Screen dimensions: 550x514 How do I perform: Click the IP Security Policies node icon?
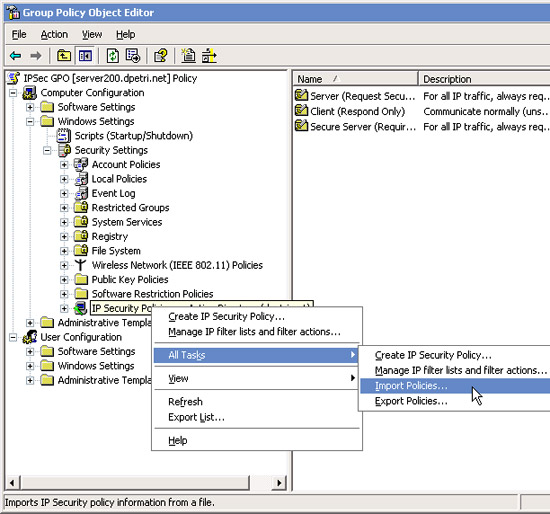[x=80, y=308]
